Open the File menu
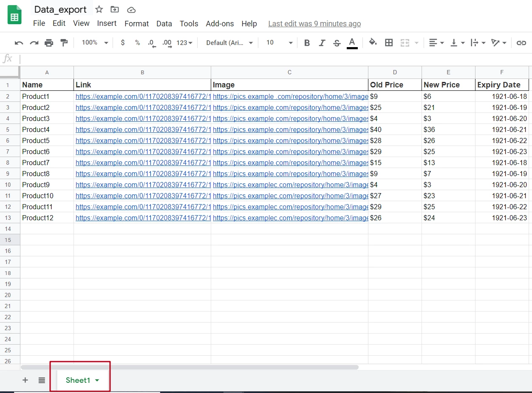 tap(39, 24)
